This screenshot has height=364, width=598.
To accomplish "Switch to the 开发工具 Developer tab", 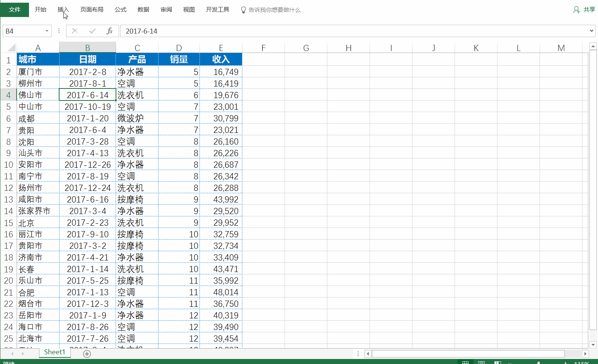I will [218, 10].
